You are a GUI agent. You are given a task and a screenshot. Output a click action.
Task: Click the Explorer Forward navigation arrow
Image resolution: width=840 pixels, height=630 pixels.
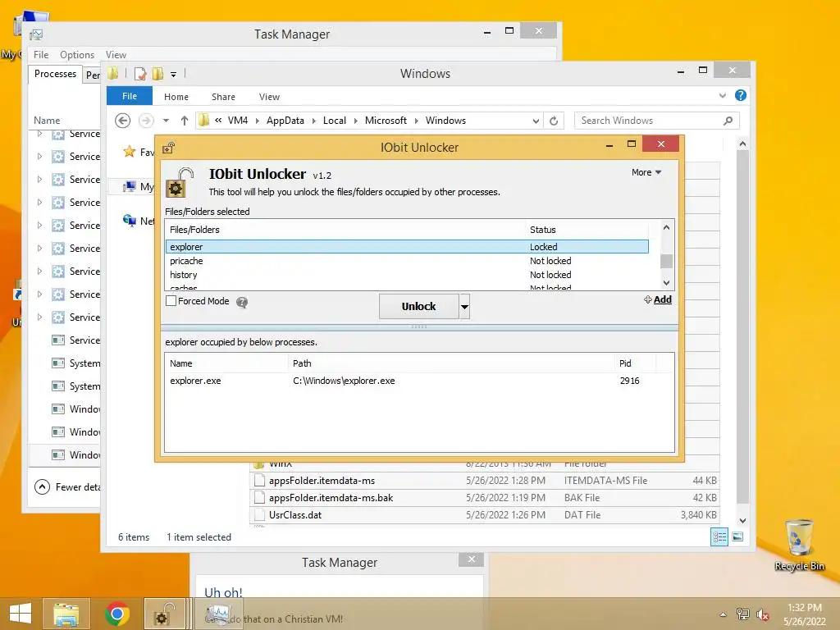pyautogui.click(x=146, y=121)
